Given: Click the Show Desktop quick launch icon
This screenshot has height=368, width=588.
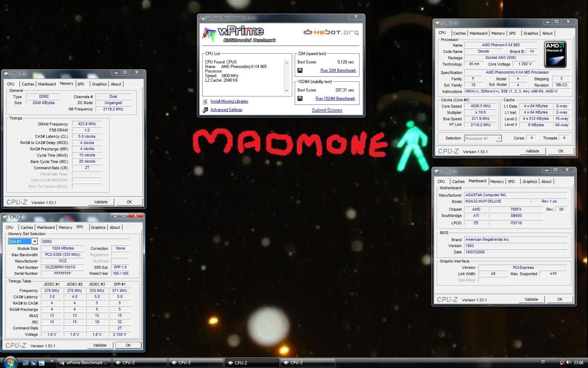Looking at the screenshot, I should [x=25, y=363].
